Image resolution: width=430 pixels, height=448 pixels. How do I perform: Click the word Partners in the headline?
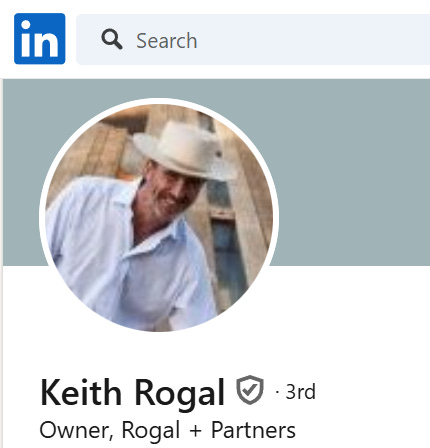[x=253, y=430]
